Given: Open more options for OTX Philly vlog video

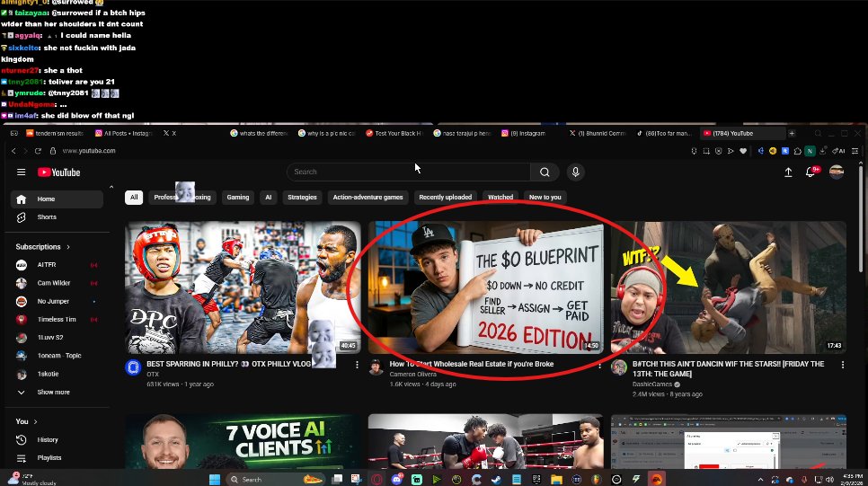Looking at the screenshot, I should 357,365.
